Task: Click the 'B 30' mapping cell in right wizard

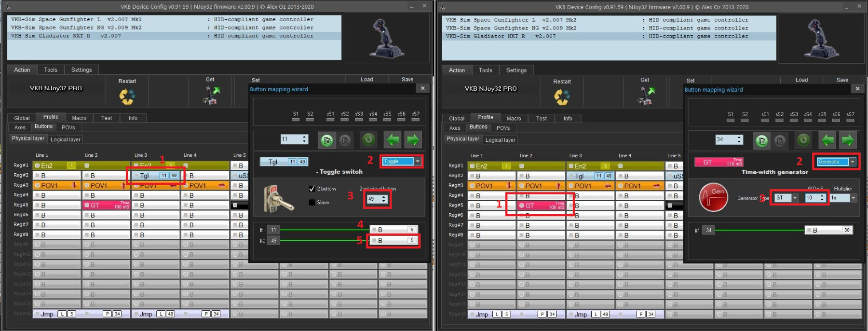Action: (828, 230)
